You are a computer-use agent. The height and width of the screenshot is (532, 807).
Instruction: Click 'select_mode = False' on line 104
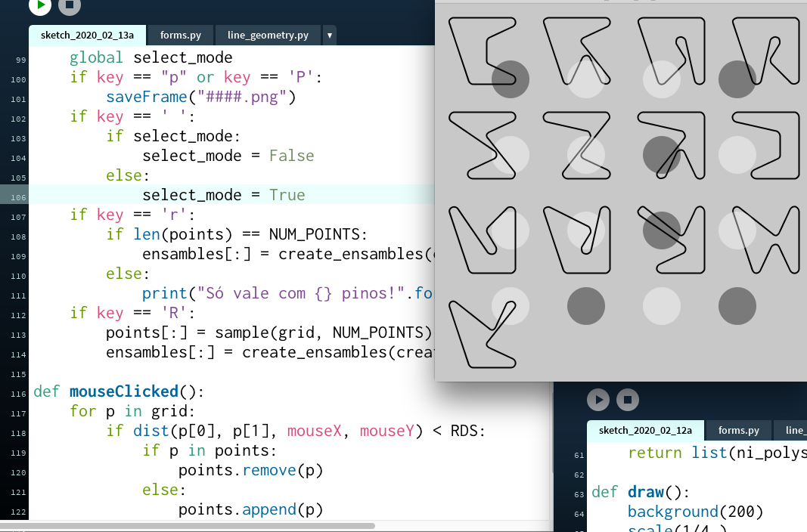[x=228, y=155]
